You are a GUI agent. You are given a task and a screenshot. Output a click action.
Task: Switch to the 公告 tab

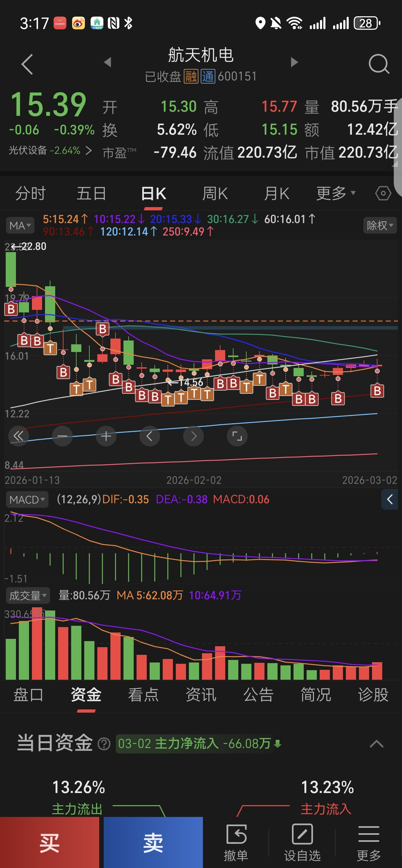click(x=258, y=695)
